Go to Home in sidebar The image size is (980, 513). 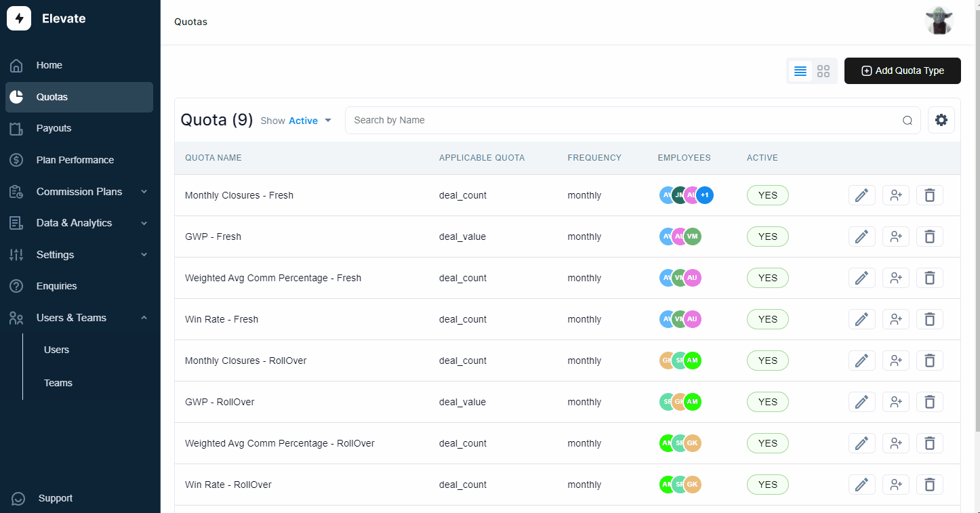79,65
